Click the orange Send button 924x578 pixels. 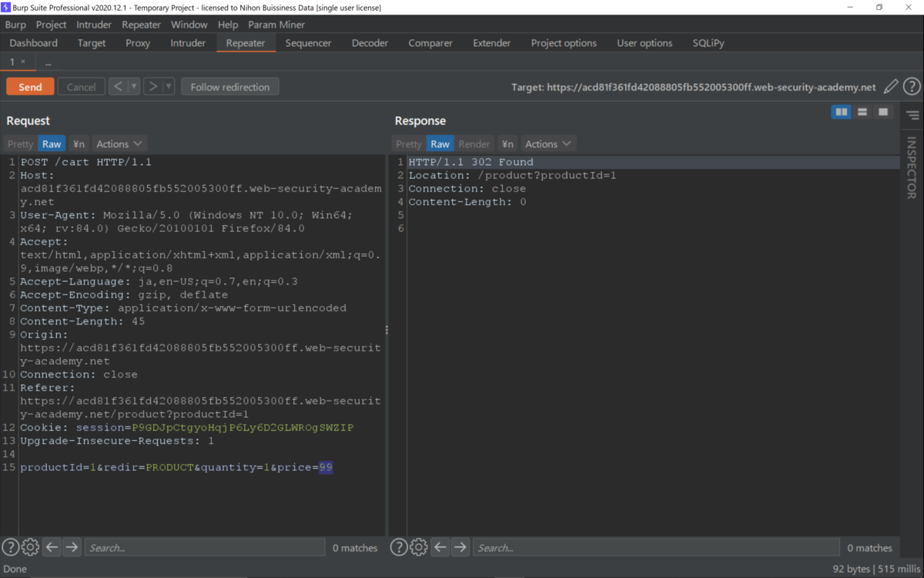pos(30,87)
